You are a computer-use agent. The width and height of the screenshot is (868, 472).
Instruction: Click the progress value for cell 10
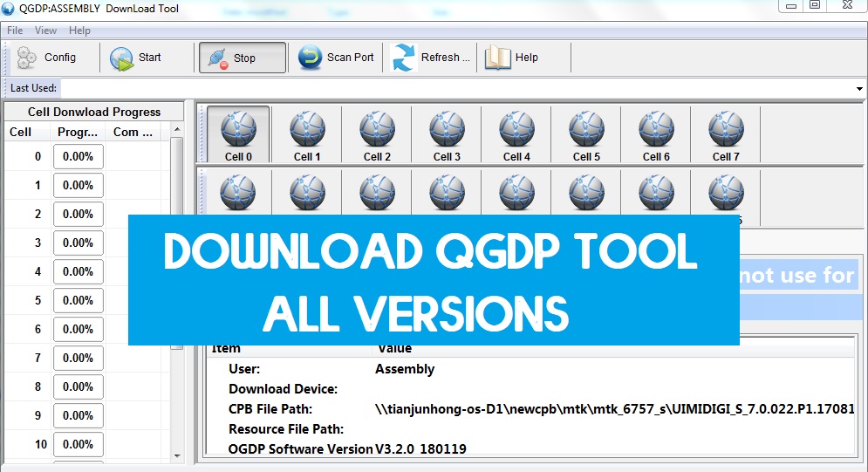coord(78,444)
